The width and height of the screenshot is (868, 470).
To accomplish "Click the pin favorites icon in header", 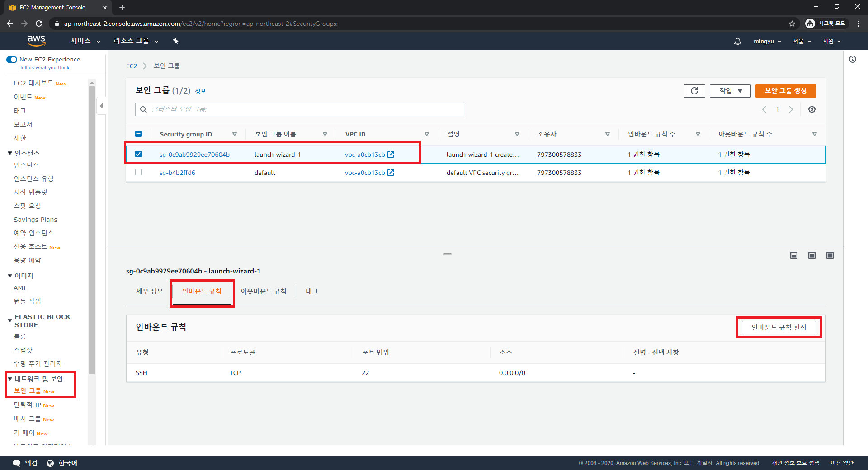I will coord(176,41).
